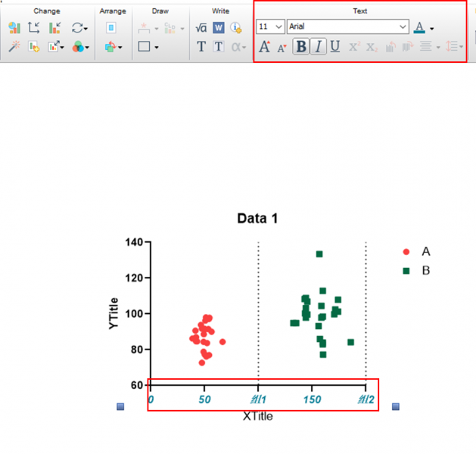Insert an equation with the square root icon
The image size is (476, 454).
[x=201, y=28]
